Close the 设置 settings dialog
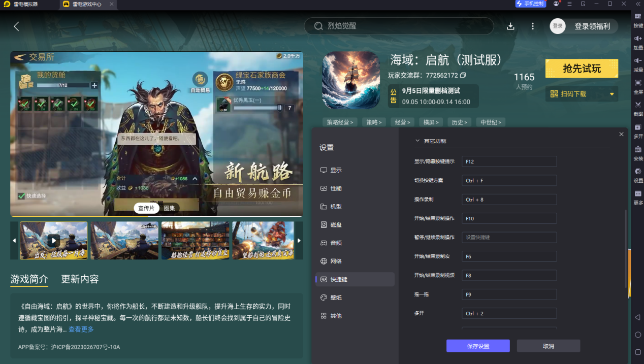644x364 pixels. tap(622, 134)
